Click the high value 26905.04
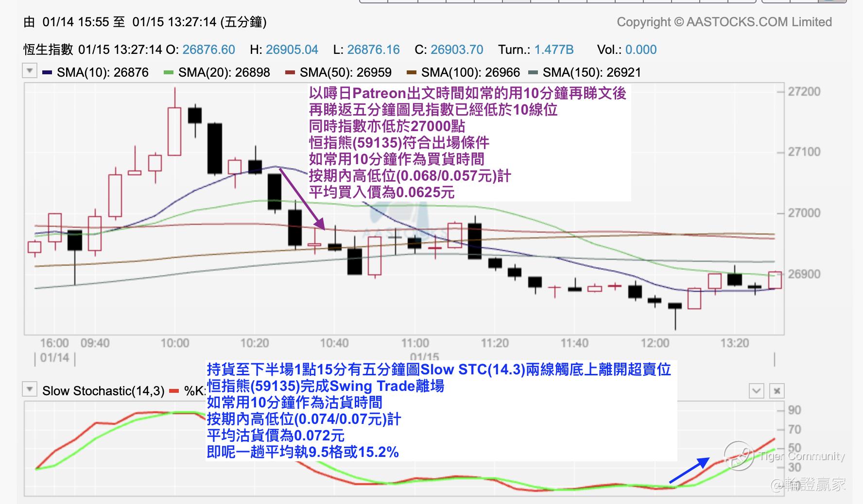The width and height of the screenshot is (863, 504). coord(292,50)
